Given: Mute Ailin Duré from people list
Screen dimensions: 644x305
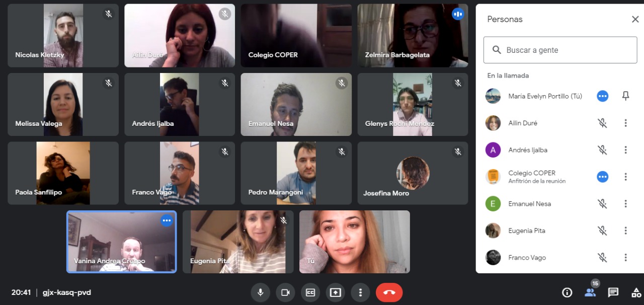Looking at the screenshot, I should pos(602,123).
